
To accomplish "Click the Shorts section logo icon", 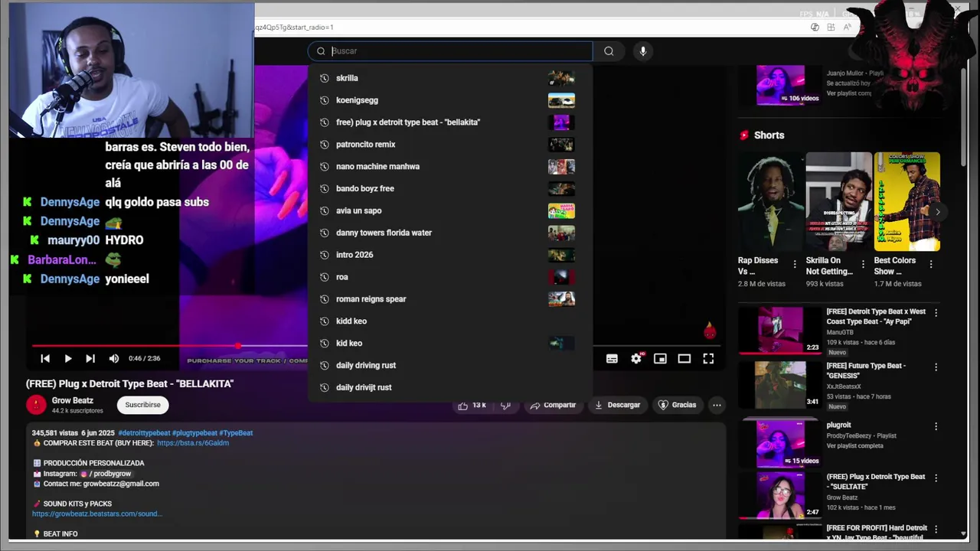I will (x=743, y=135).
